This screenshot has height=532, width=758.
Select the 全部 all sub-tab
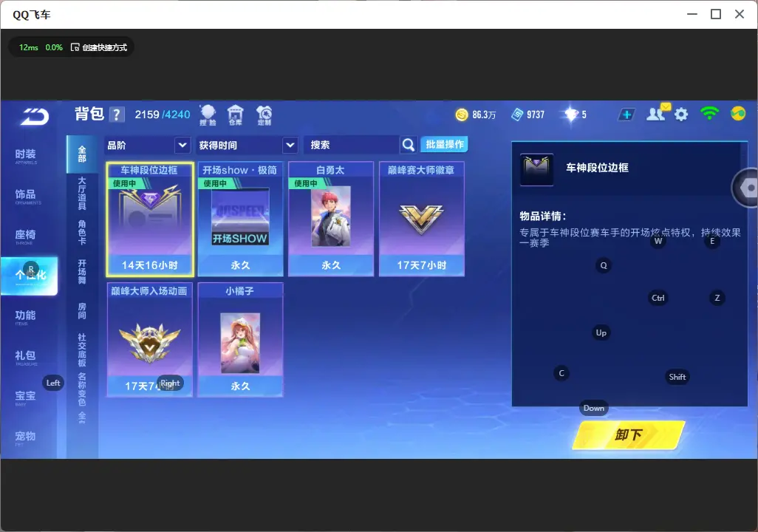point(82,154)
